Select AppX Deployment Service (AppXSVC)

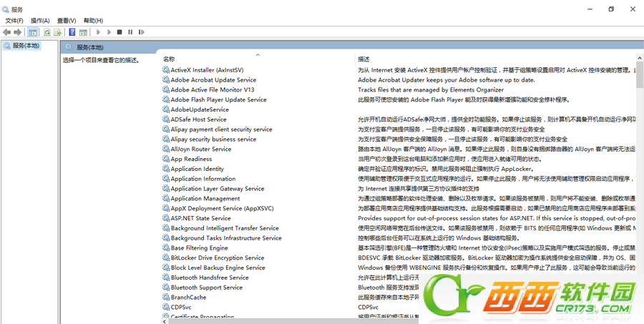pos(223,208)
